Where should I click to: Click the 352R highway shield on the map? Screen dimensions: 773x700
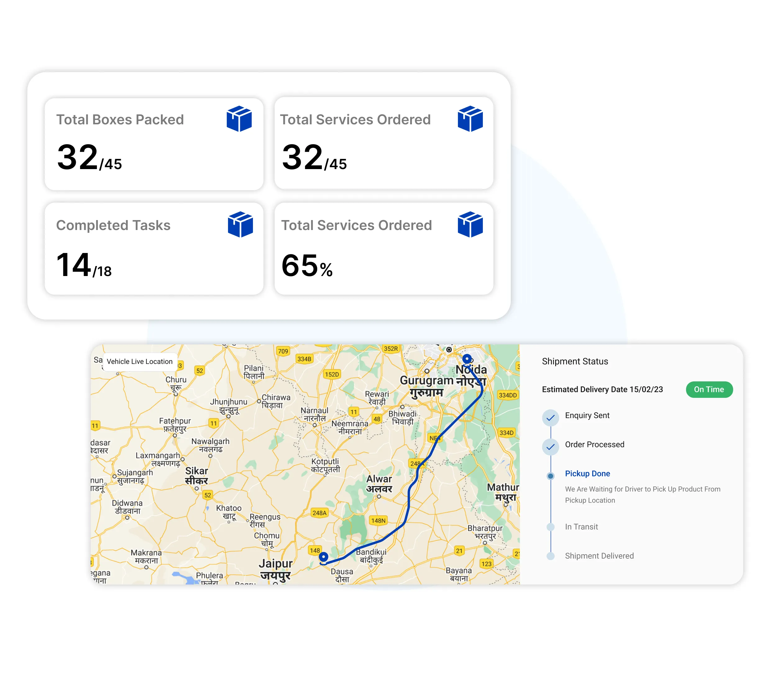coord(391,348)
